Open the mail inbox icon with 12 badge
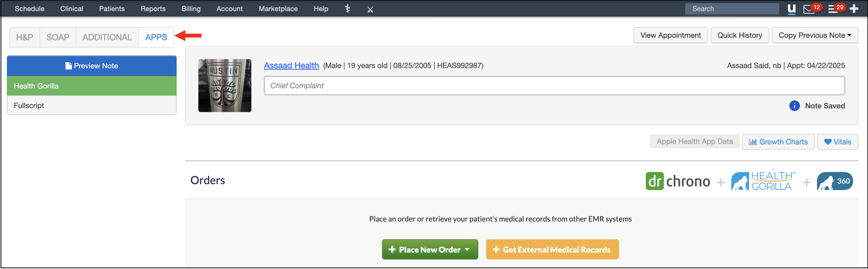The height and width of the screenshot is (269, 868). click(x=809, y=9)
